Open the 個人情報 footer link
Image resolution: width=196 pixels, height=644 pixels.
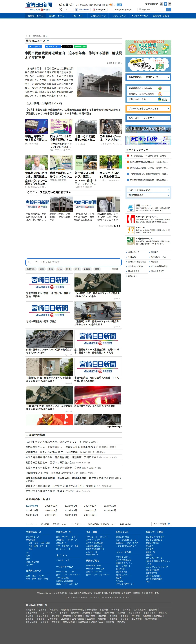point(45,524)
